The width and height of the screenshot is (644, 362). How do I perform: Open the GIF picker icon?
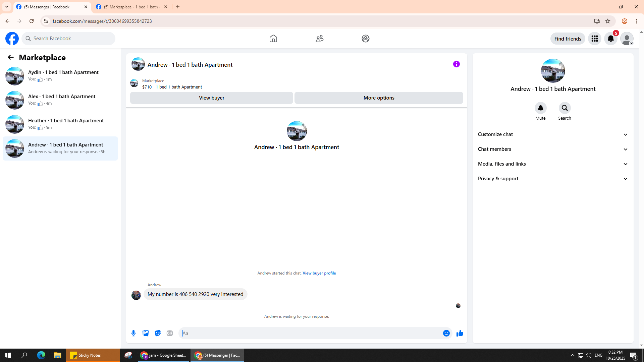(170, 333)
